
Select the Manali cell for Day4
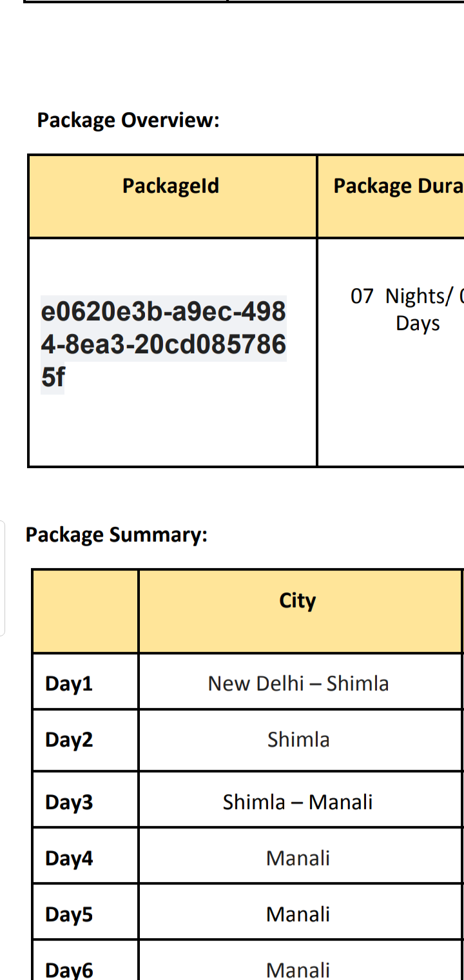tap(298, 858)
